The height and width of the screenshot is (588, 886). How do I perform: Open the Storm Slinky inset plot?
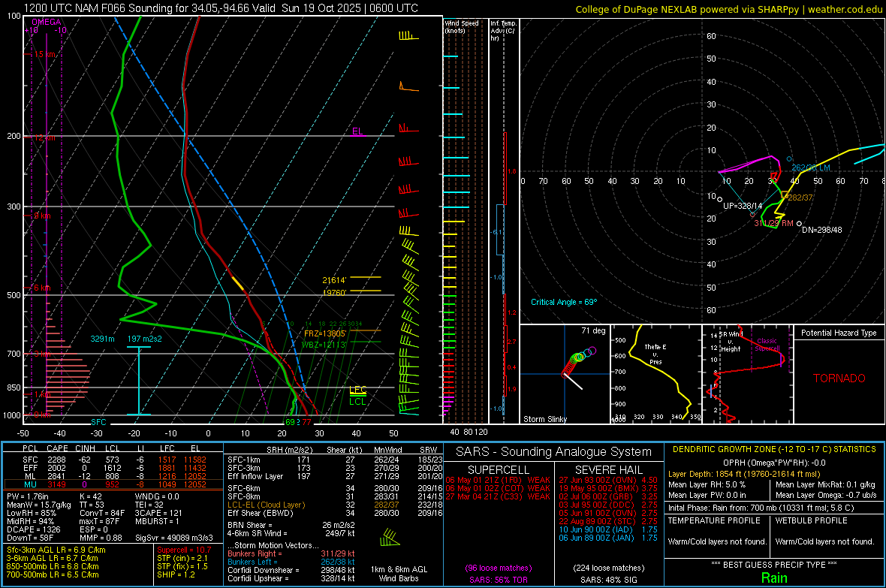(x=563, y=375)
